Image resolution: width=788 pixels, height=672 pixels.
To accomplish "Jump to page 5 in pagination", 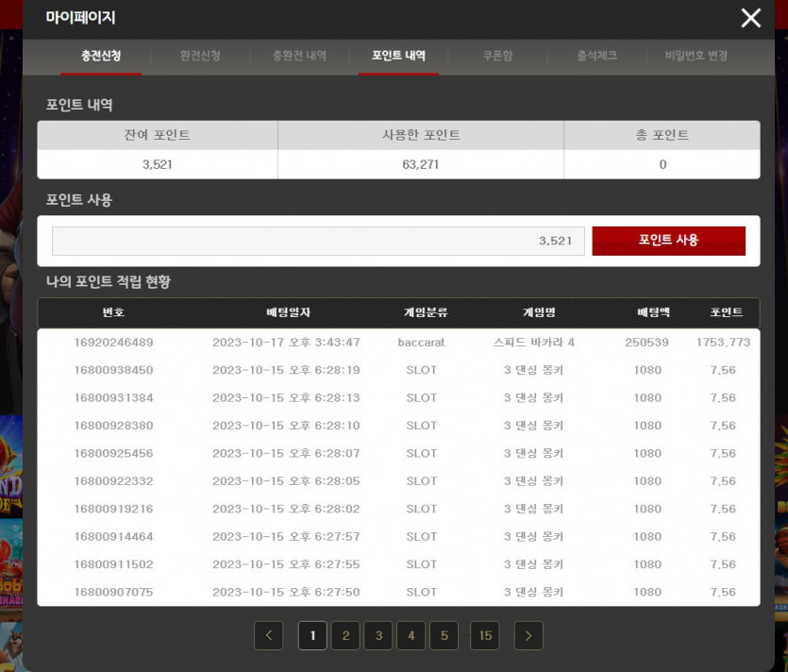I will click(444, 635).
